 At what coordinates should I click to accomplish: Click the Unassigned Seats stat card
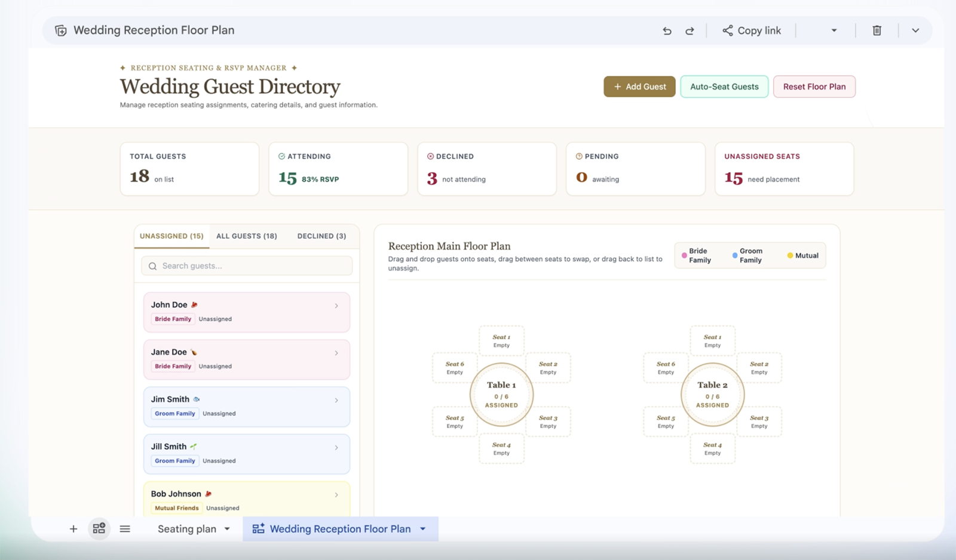point(784,169)
